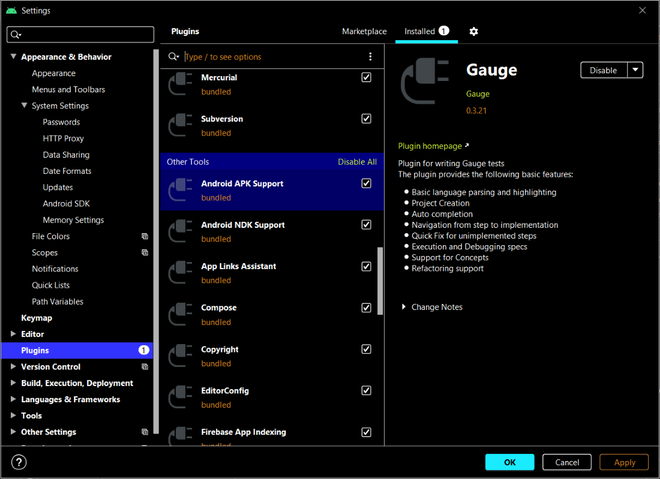Click the Copyright plugin icon
Viewport: 660px width, 479px height.
(x=181, y=355)
